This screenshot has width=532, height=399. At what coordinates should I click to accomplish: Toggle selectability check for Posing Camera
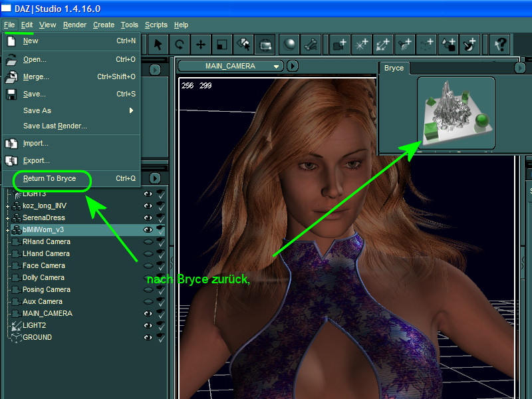160,289
